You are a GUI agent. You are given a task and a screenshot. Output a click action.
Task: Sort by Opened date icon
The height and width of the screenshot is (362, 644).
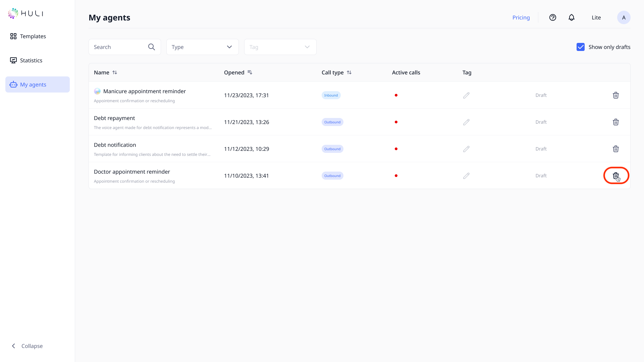(x=250, y=72)
